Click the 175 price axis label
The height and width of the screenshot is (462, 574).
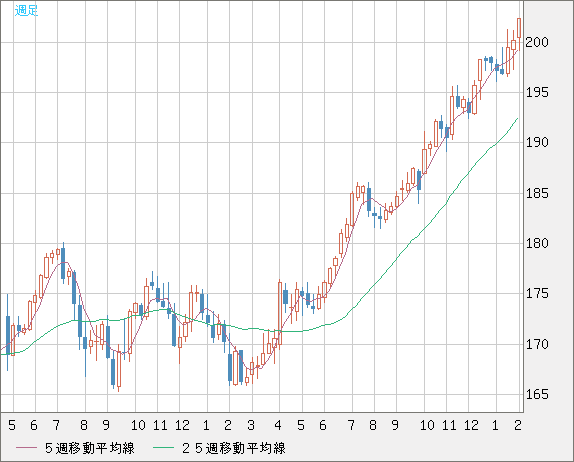pyautogui.click(x=537, y=294)
